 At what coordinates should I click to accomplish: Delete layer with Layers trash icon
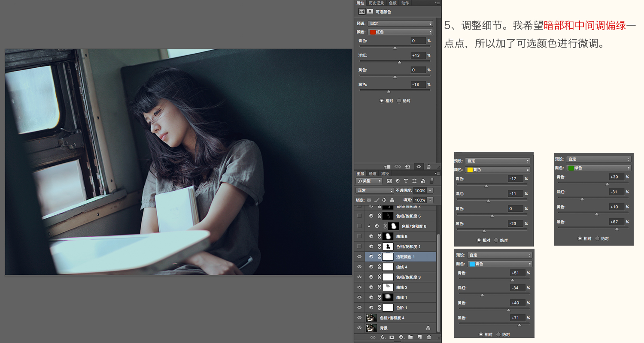coord(428,337)
